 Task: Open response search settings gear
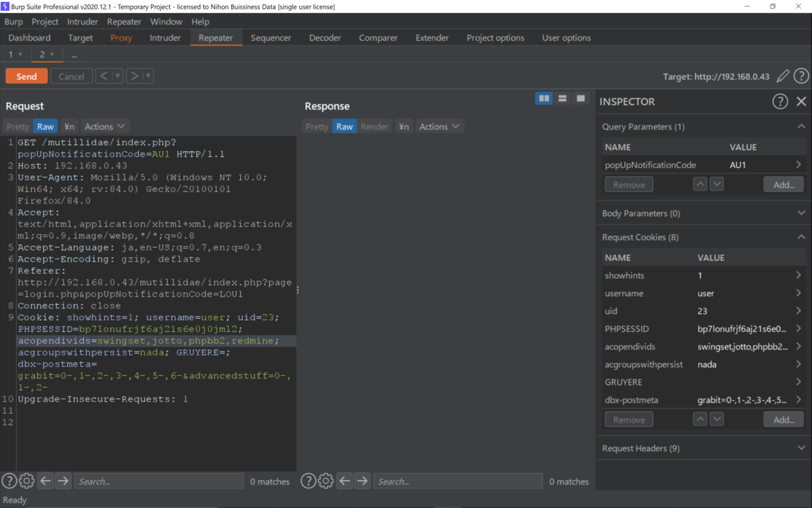tap(326, 481)
